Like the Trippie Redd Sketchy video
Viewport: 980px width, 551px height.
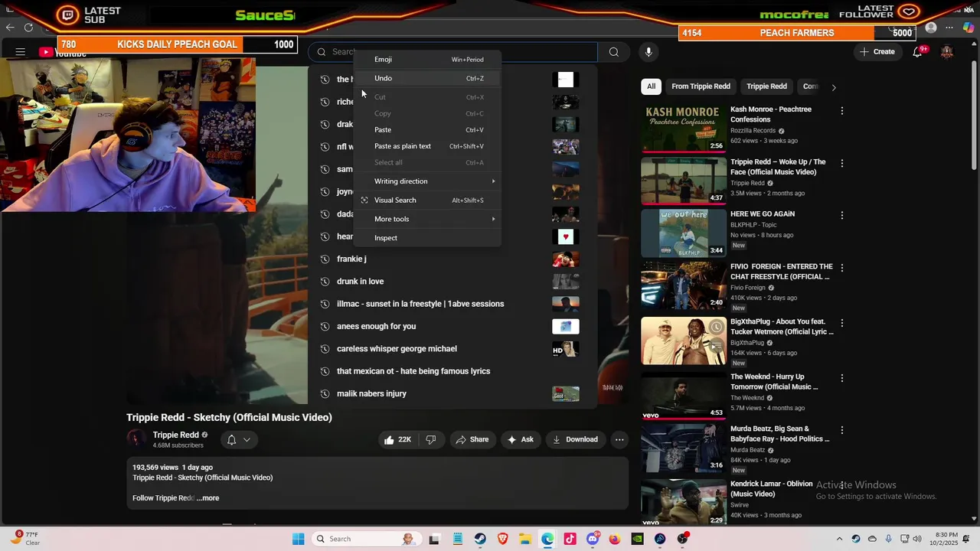click(x=400, y=439)
